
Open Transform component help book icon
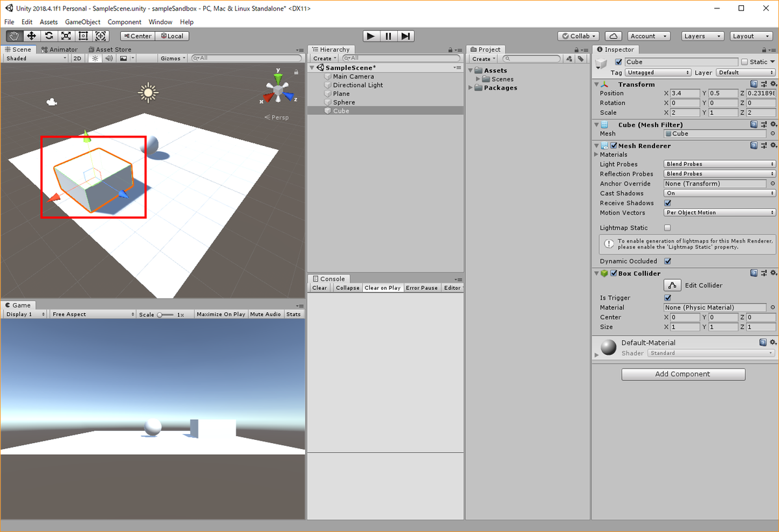(x=754, y=84)
